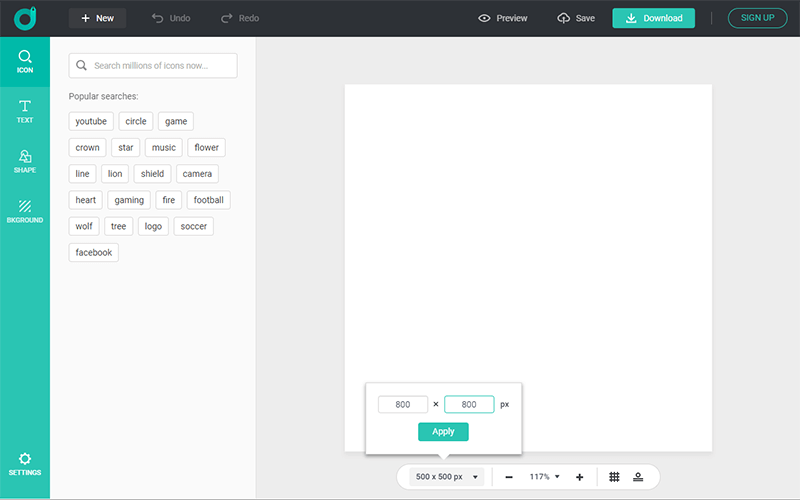Image resolution: width=800 pixels, height=500 pixels.
Task: Click the SIGN UP button
Action: (757, 18)
